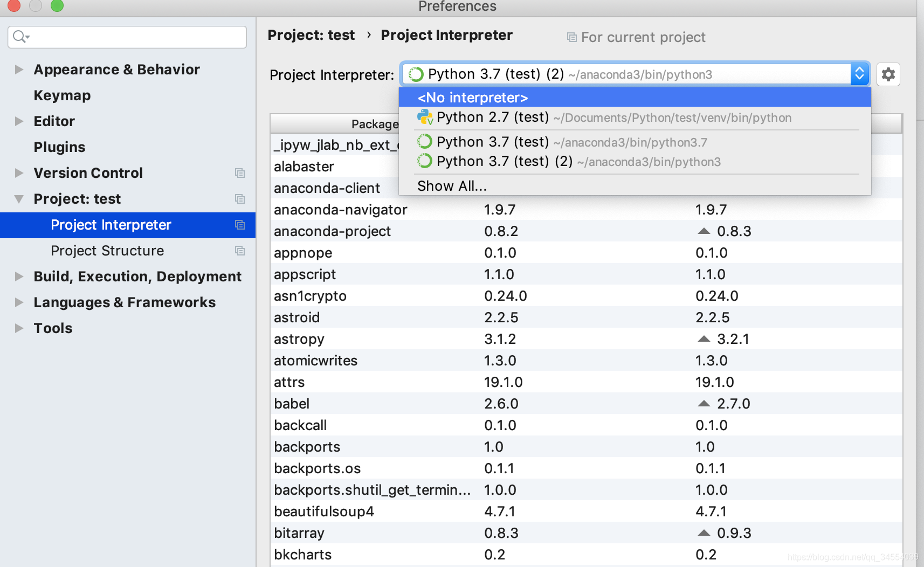The height and width of the screenshot is (567, 924).
Task: Click Python 2.7 virtualenv icon in list
Action: [425, 117]
